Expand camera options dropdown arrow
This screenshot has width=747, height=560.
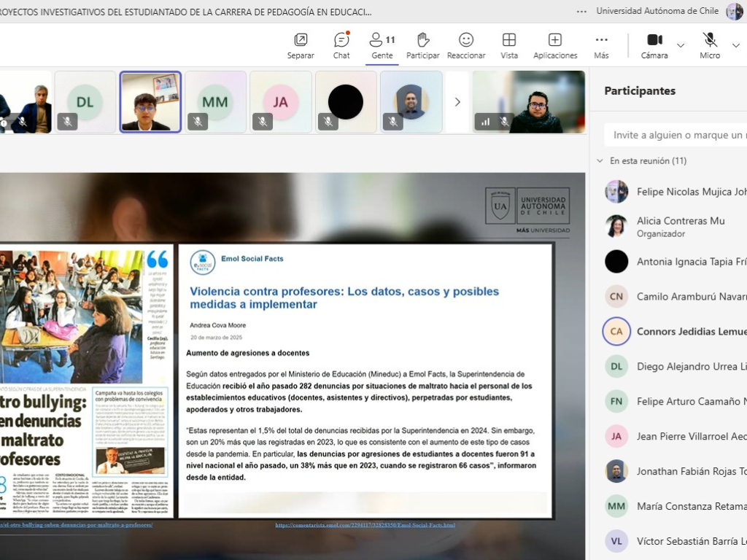coord(681,45)
